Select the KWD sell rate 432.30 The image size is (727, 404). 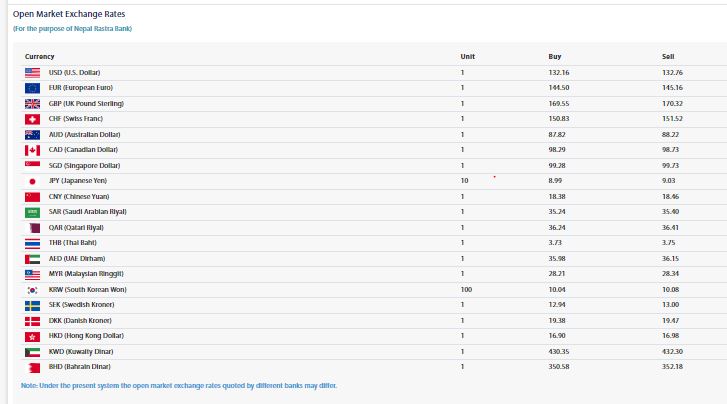[672, 352]
